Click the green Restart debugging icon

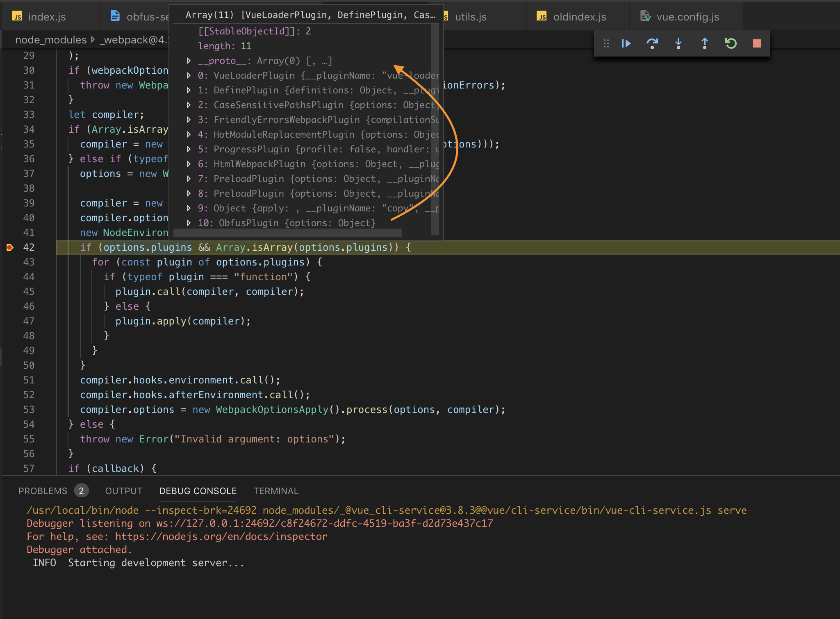(731, 43)
